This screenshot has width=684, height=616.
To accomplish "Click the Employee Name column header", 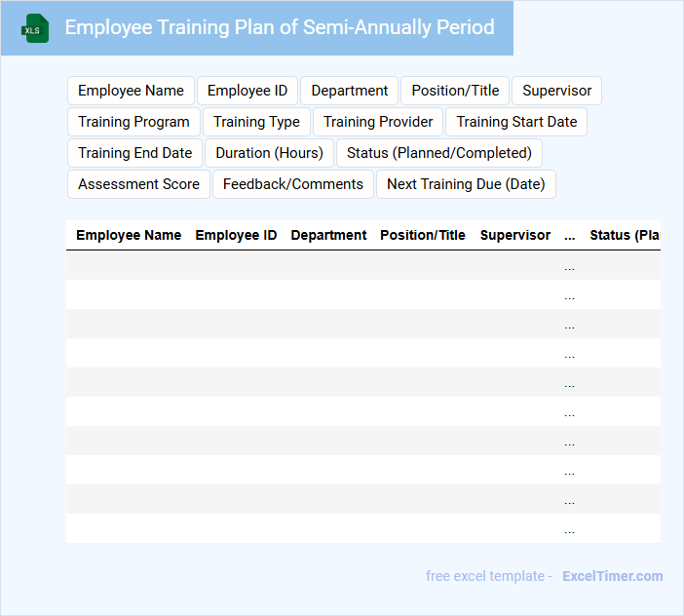I will tap(129, 235).
